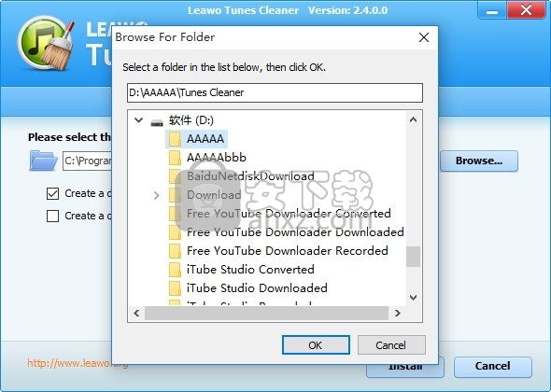Click the installer Browse... button
551x392 pixels.
[479, 161]
